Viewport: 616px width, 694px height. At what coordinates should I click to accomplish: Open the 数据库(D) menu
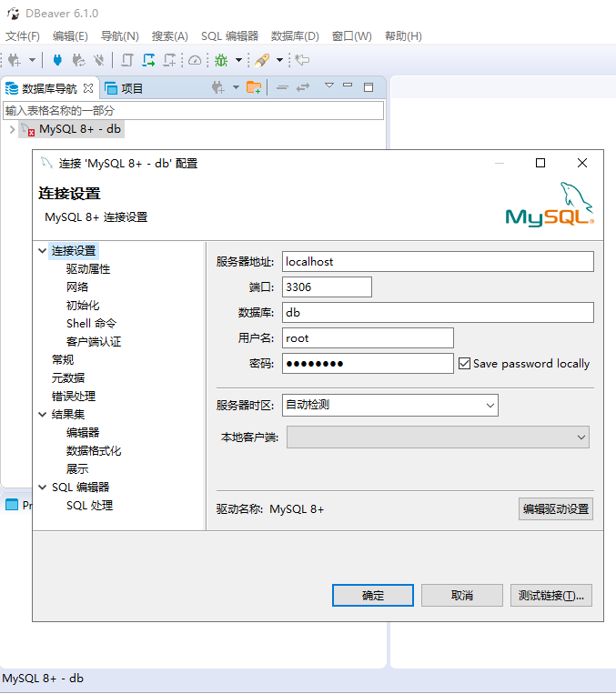295,36
